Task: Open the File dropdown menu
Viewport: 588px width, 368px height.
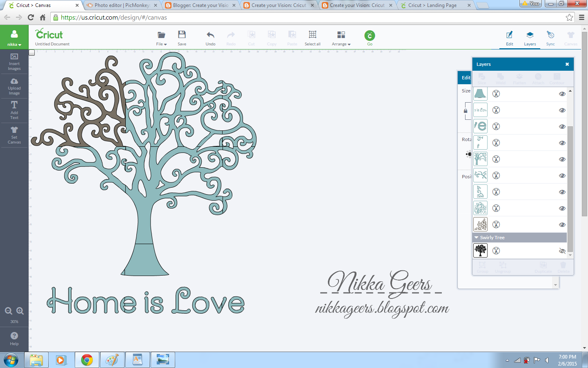Action: point(161,43)
